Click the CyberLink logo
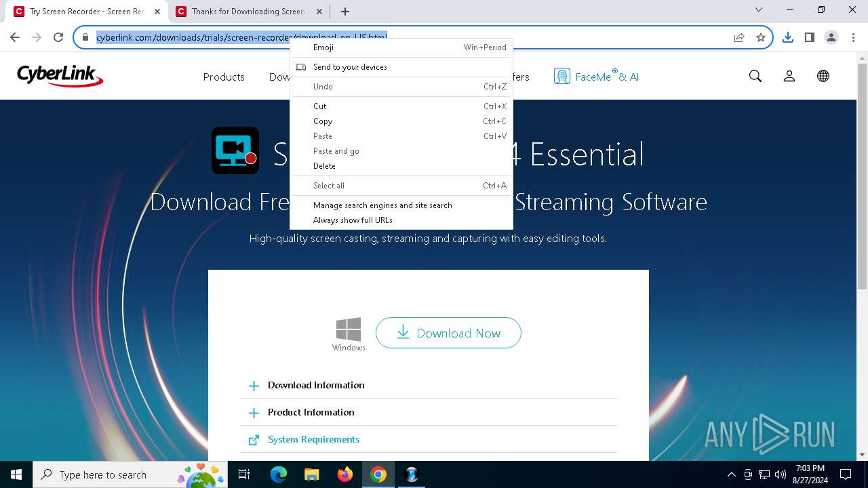 [x=60, y=76]
